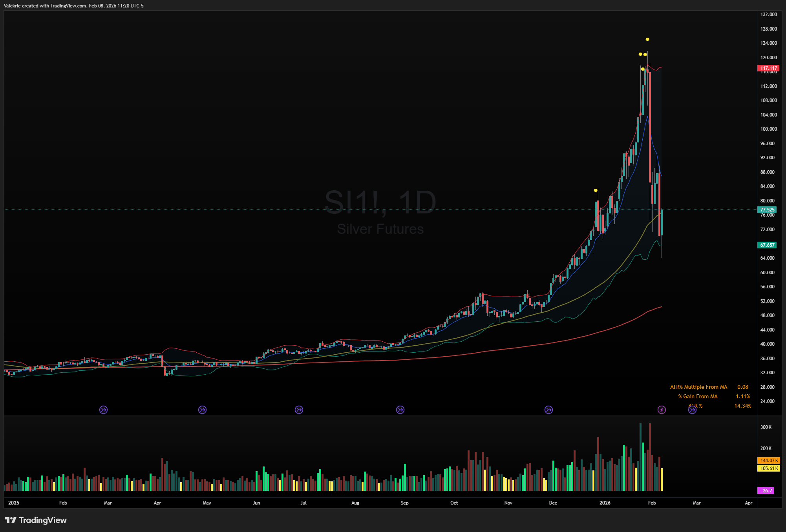786x532 pixels.
Task: Click the rollover icon near Mar 2026
Action: (692, 410)
